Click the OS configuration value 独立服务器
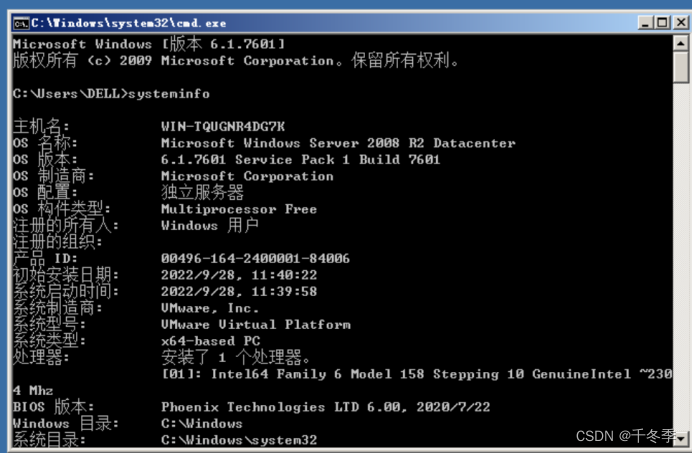Image resolution: width=692 pixels, height=454 pixels. point(202,192)
